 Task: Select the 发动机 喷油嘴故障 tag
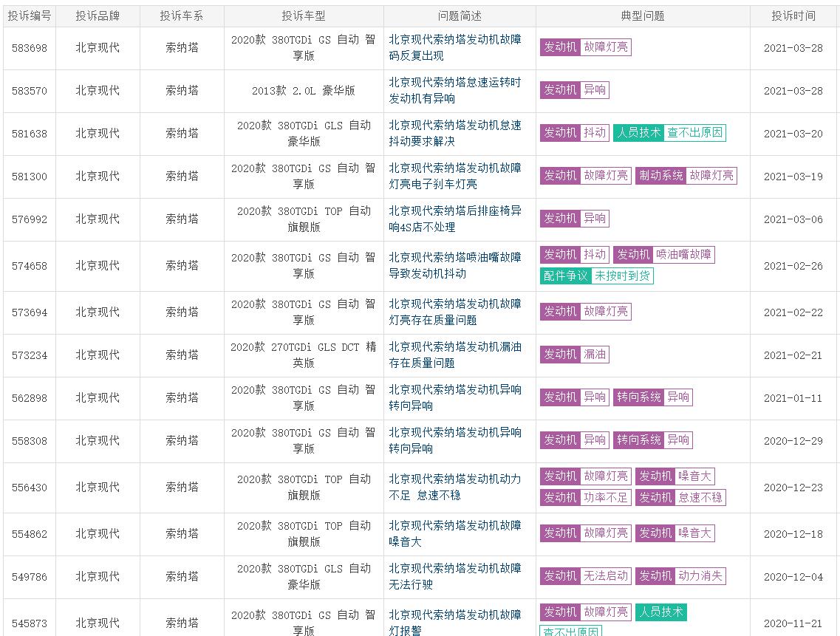click(663, 255)
